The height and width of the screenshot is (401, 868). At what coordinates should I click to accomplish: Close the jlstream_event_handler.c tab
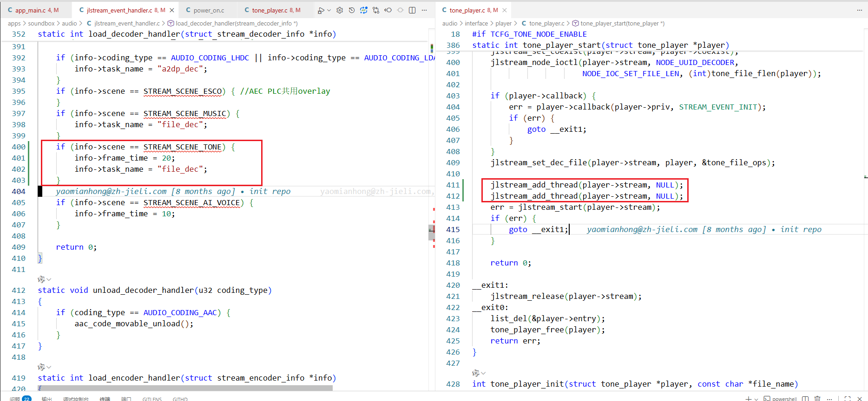click(172, 10)
